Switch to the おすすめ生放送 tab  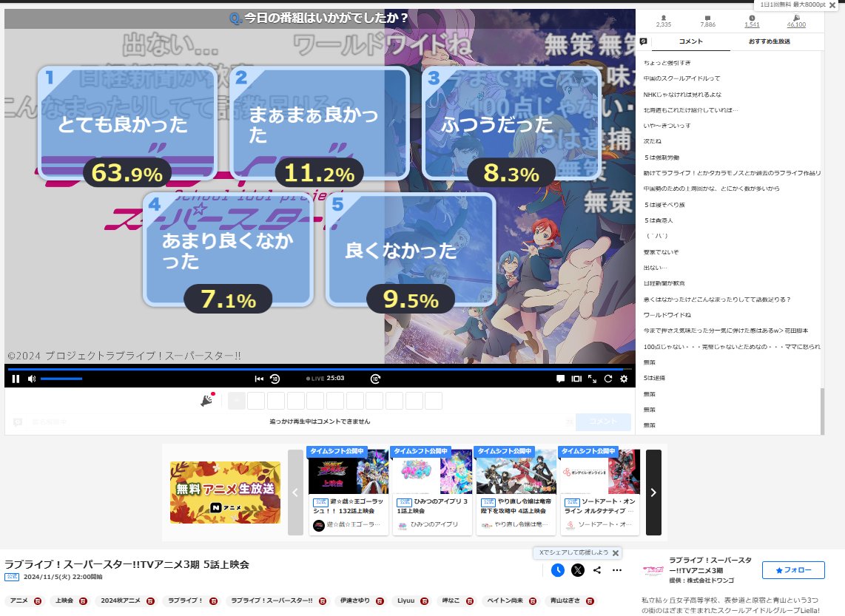pyautogui.click(x=769, y=41)
